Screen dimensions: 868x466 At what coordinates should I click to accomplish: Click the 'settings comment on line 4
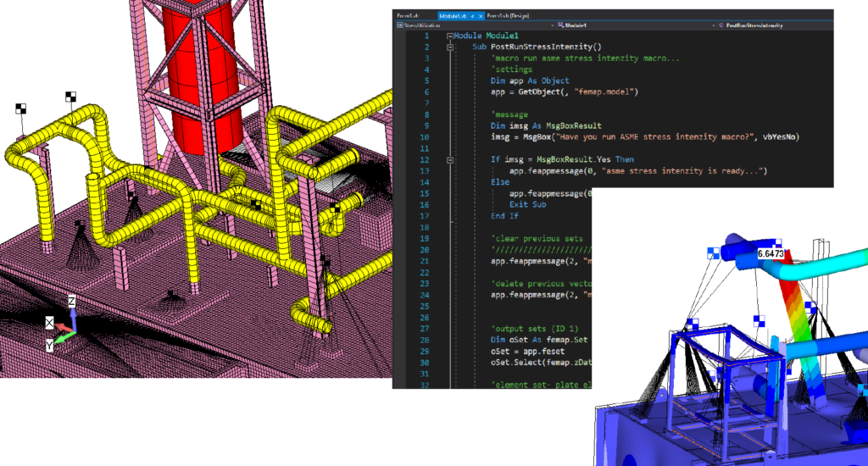[511, 69]
